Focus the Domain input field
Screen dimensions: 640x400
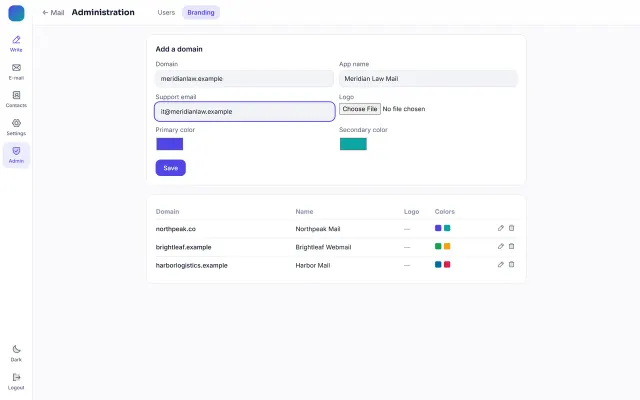click(244, 78)
